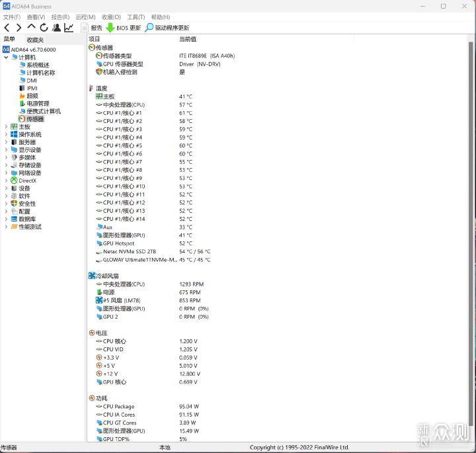The image size is (476, 453).
Task: Click the 报告 report button
Action: pyautogui.click(x=92, y=28)
